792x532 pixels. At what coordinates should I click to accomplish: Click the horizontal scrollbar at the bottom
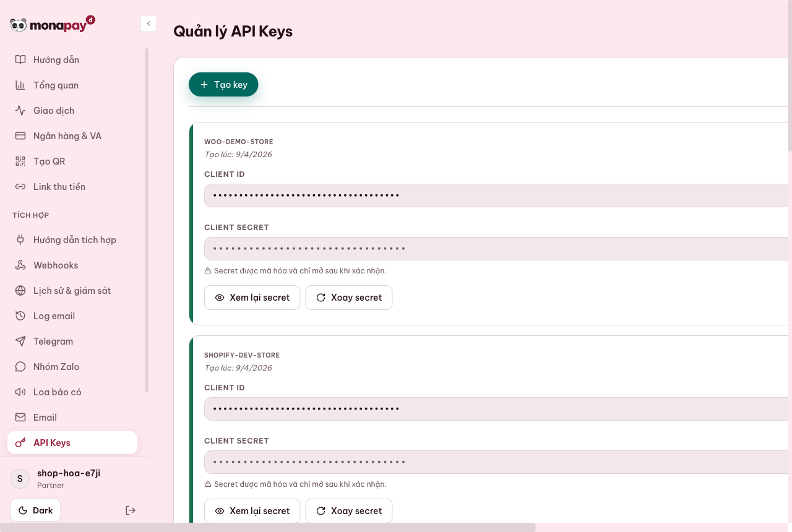[x=267, y=528]
